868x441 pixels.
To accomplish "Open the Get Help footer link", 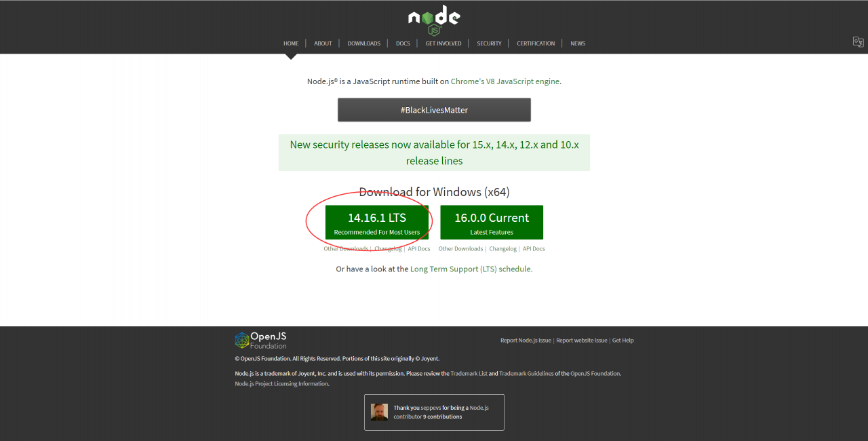I will point(623,341).
